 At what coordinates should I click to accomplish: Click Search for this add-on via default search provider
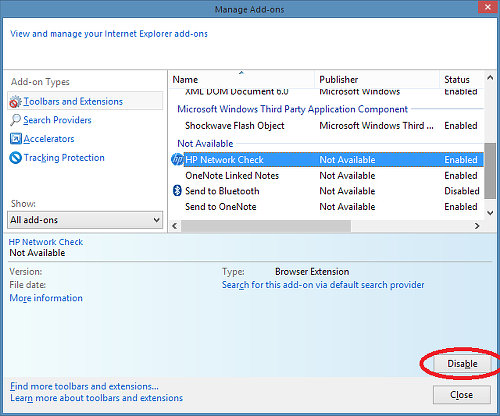(x=323, y=285)
